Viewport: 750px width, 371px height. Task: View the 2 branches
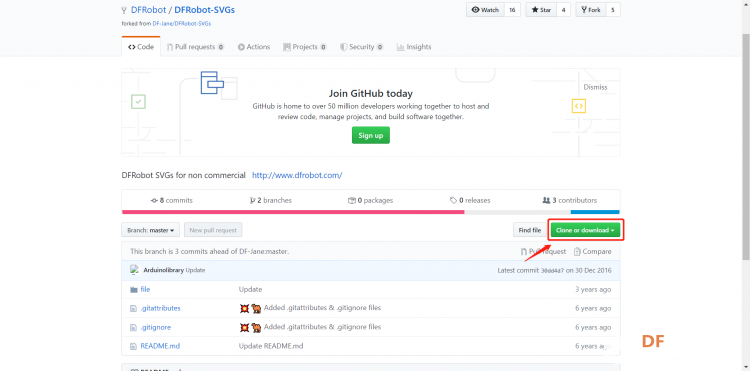click(271, 200)
